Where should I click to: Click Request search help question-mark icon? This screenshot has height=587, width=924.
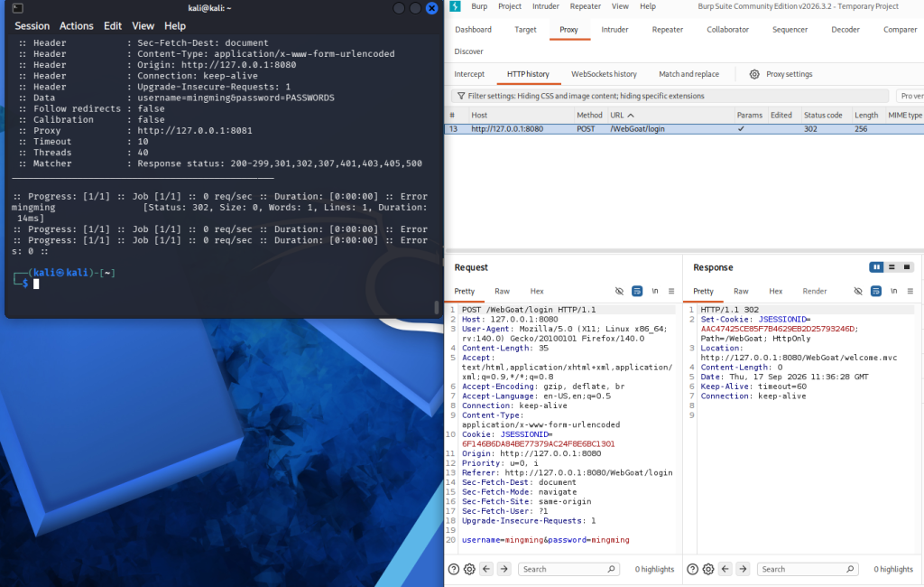click(x=453, y=569)
